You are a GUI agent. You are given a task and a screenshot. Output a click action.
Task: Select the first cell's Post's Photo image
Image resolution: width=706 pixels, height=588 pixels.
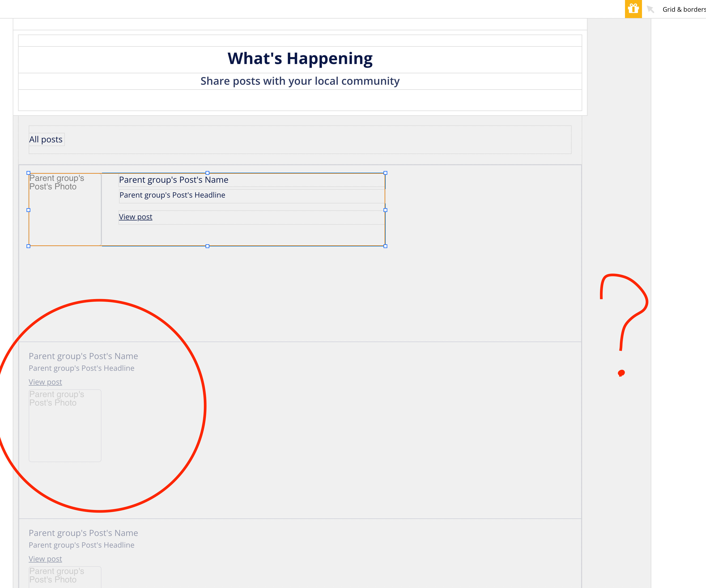(x=65, y=209)
